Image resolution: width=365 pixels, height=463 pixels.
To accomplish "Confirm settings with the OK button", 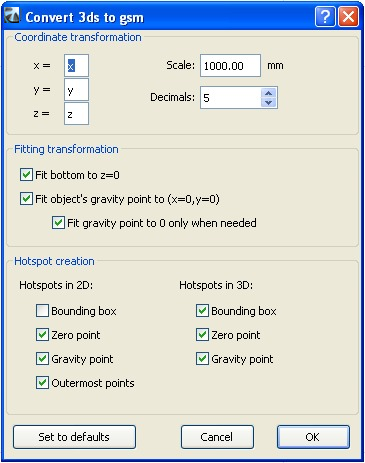I will pos(313,437).
